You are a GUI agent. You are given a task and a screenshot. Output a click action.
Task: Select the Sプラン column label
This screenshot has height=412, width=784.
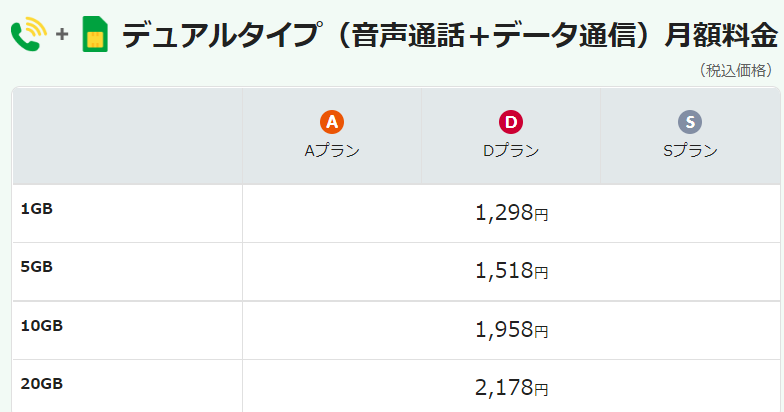coord(690,151)
